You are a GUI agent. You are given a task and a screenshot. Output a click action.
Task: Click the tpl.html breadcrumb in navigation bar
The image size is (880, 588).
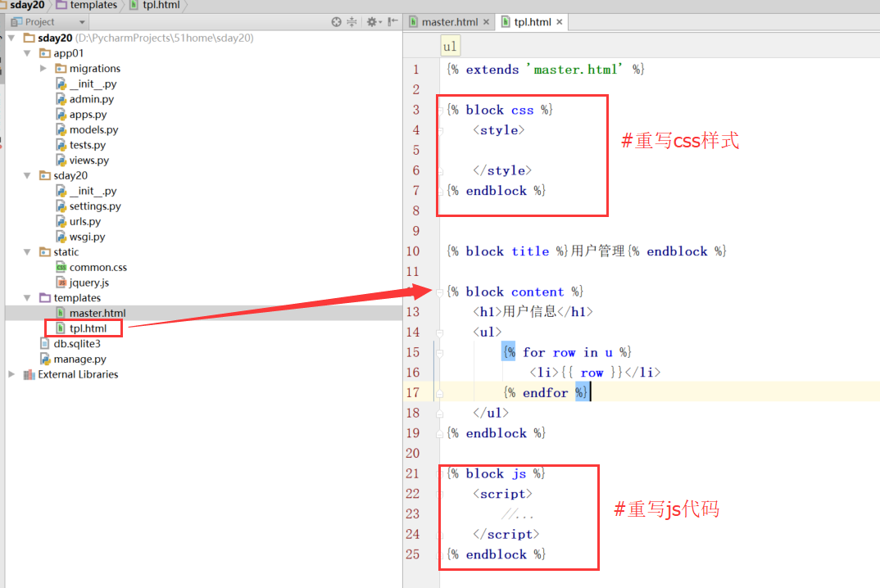click(x=155, y=5)
